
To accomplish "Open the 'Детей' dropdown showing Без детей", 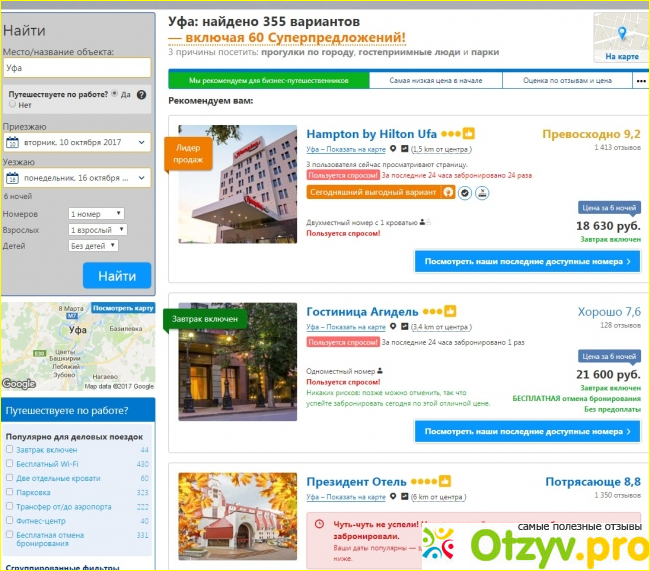I will pyautogui.click(x=93, y=246).
